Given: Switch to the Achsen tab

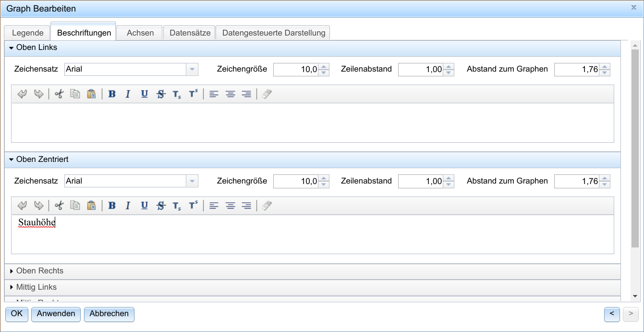Looking at the screenshot, I should click(140, 33).
